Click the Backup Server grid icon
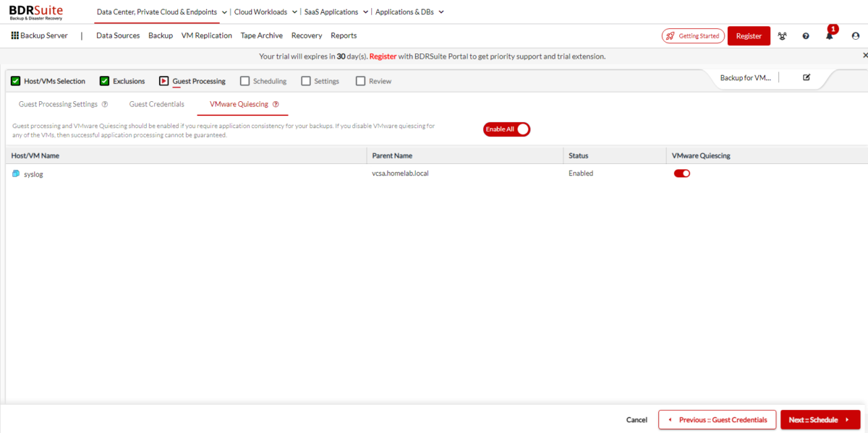This screenshot has height=433, width=868. [x=16, y=35]
